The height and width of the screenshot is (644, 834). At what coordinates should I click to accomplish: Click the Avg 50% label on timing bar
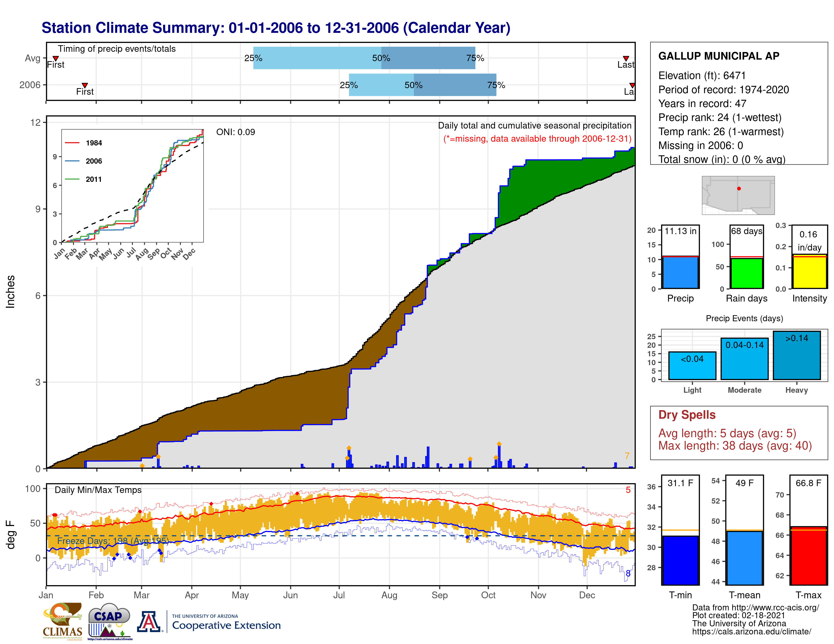(x=381, y=58)
